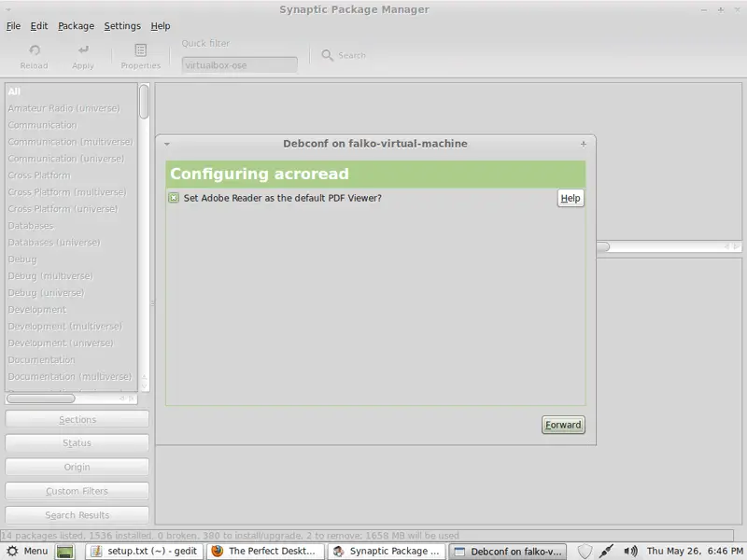
Task: Open the Settings menu
Action: [122, 26]
